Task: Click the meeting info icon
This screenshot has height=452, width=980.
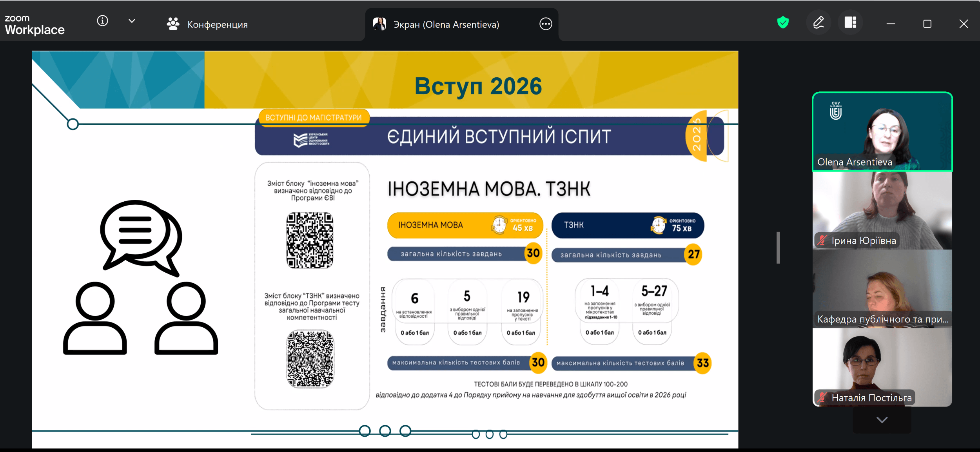Action: pyautogui.click(x=102, y=21)
